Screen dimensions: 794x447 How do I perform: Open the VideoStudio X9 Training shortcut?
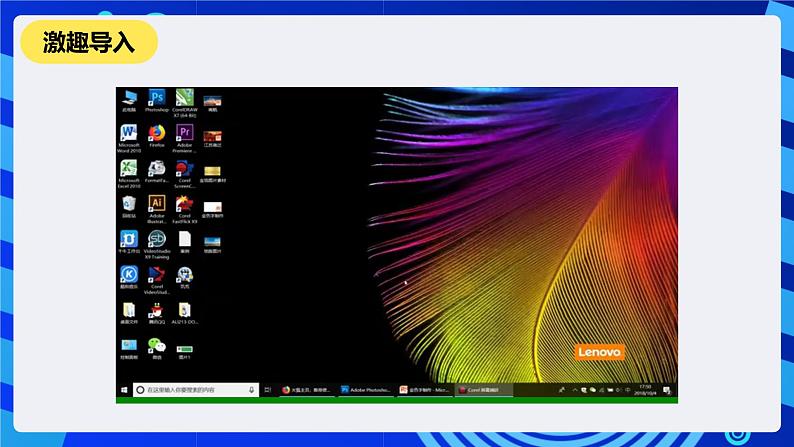[x=157, y=245]
